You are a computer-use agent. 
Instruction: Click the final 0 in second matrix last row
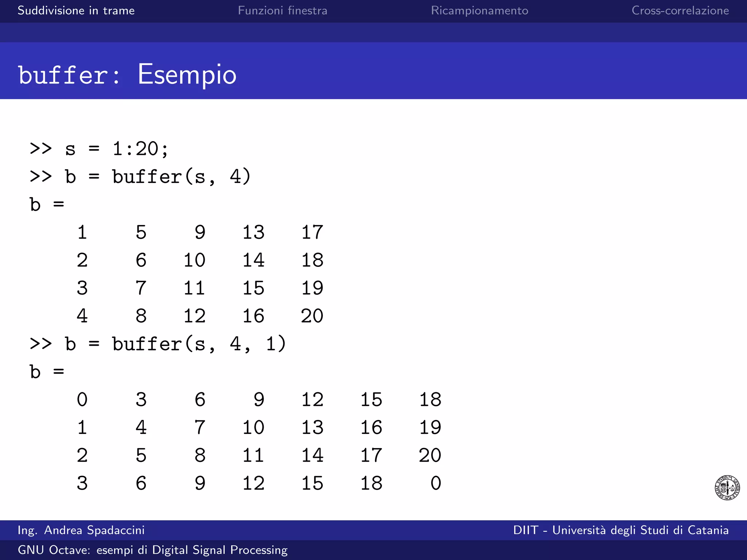point(436,483)
